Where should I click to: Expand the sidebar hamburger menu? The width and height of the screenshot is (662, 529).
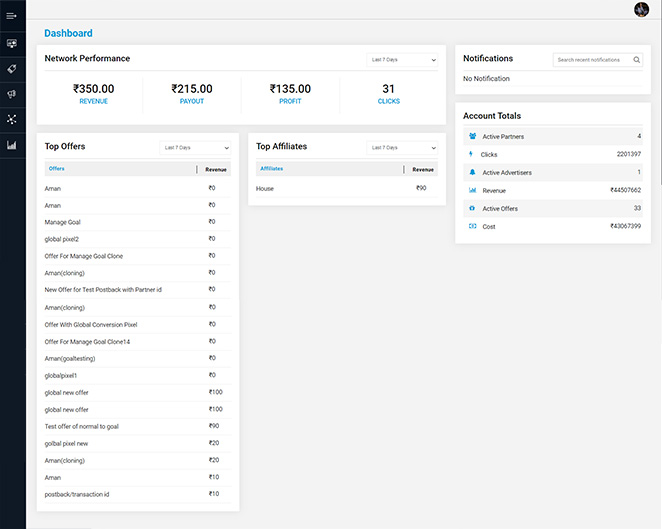[11, 16]
